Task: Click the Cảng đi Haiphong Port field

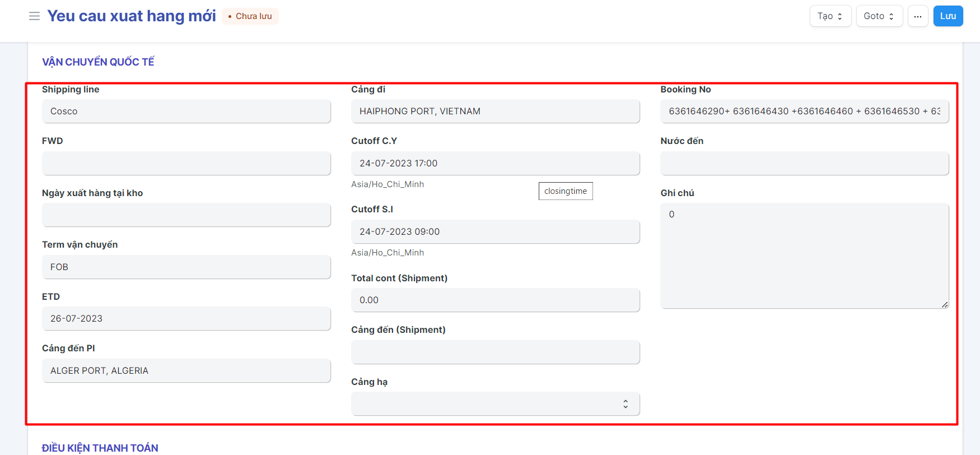Action: click(495, 112)
